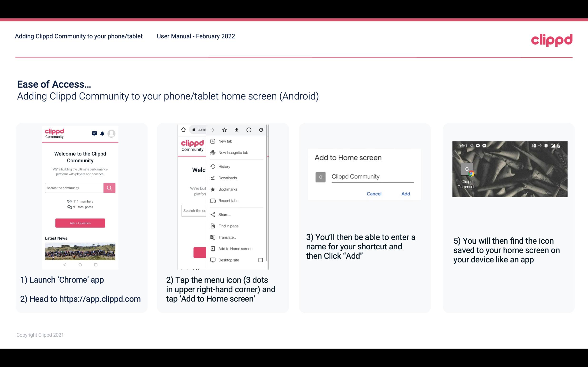Screen dimensions: 588x367
Task: Click the 'Ask a Question' button
Action: coord(80,223)
